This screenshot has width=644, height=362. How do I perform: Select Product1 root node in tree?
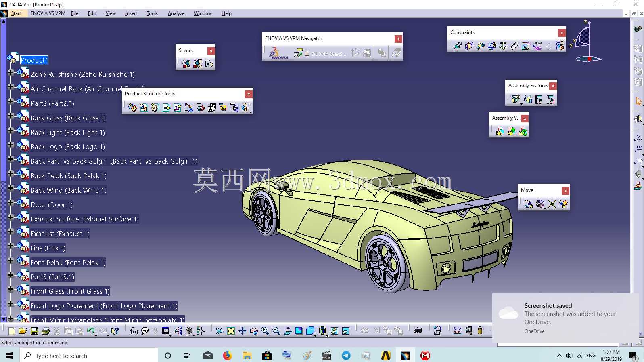[34, 60]
